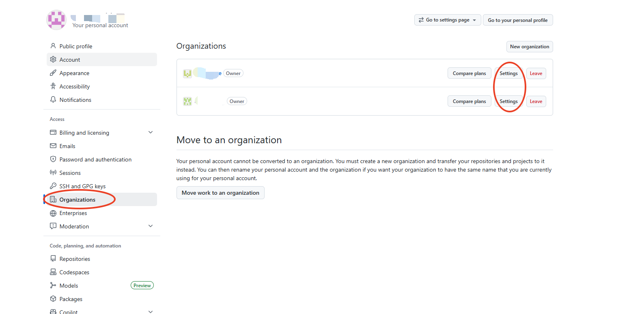Open the Organizations sidebar item

78,200
